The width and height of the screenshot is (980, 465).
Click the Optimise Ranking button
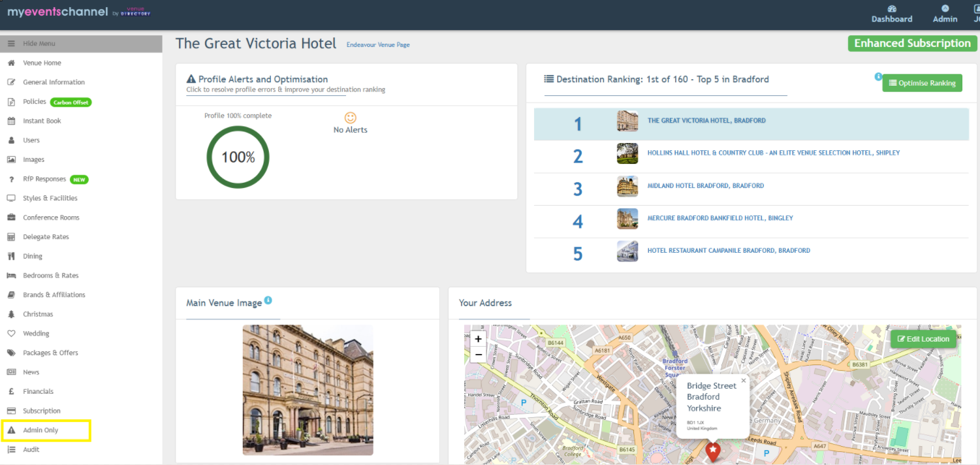click(922, 83)
